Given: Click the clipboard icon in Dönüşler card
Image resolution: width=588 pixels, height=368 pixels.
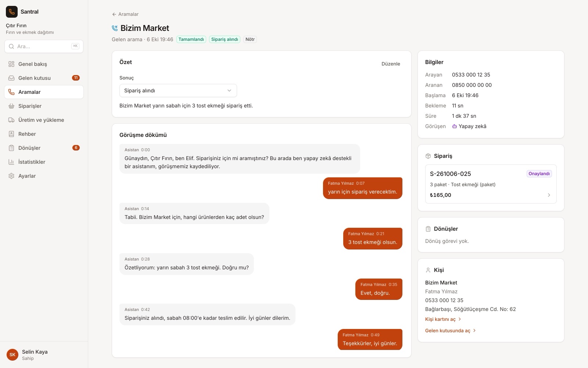Looking at the screenshot, I should tap(428, 229).
